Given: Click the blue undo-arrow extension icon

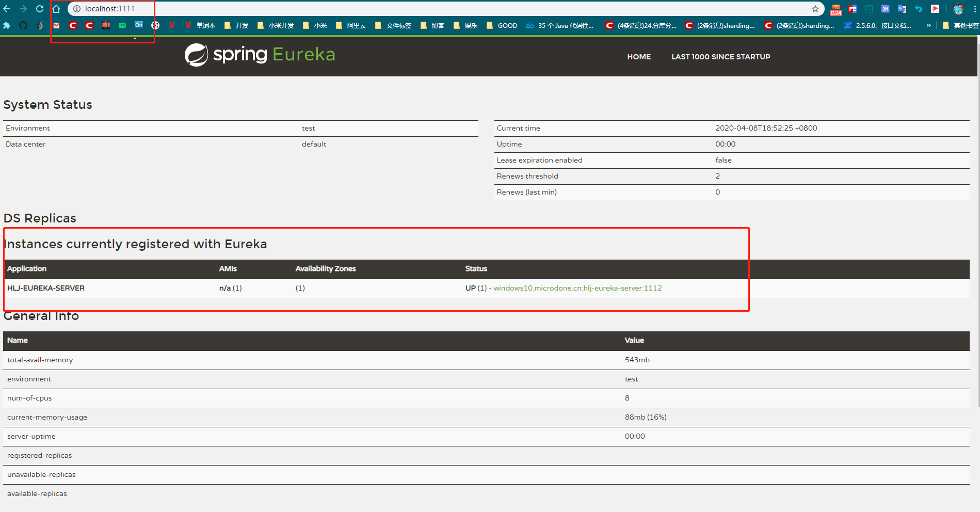Looking at the screenshot, I should click(x=919, y=9).
